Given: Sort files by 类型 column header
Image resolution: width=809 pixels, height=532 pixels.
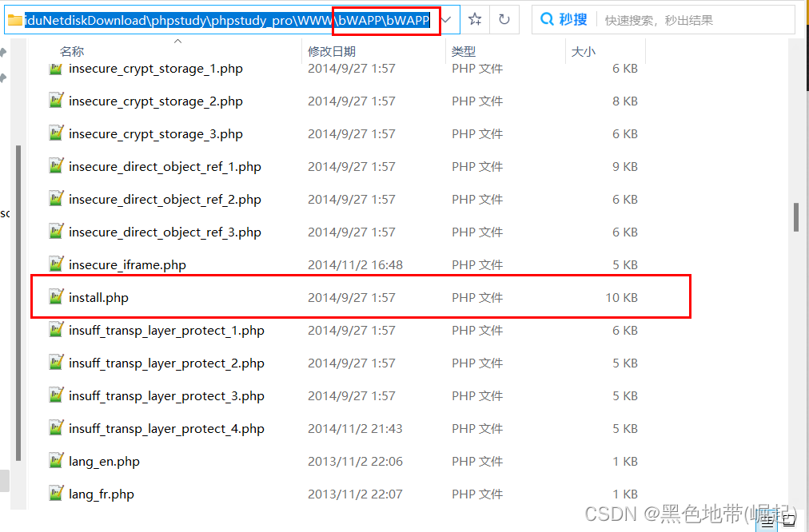Looking at the screenshot, I should coord(464,52).
